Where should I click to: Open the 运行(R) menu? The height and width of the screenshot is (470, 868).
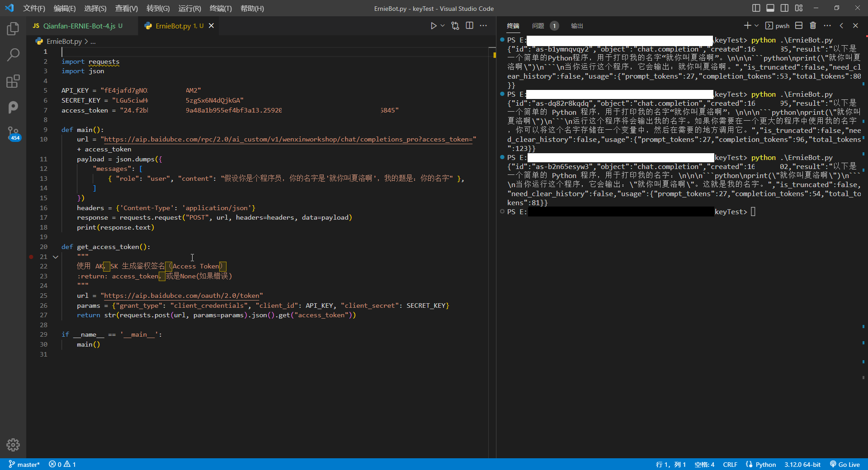[x=189, y=8]
